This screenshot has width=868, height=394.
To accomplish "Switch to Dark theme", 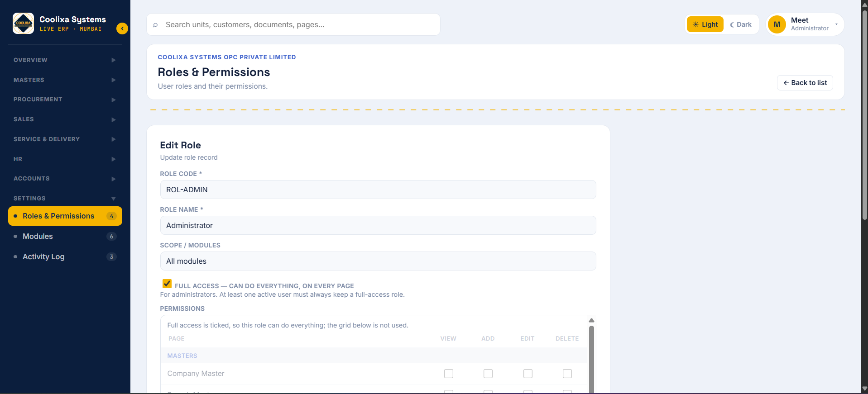I will pyautogui.click(x=741, y=24).
